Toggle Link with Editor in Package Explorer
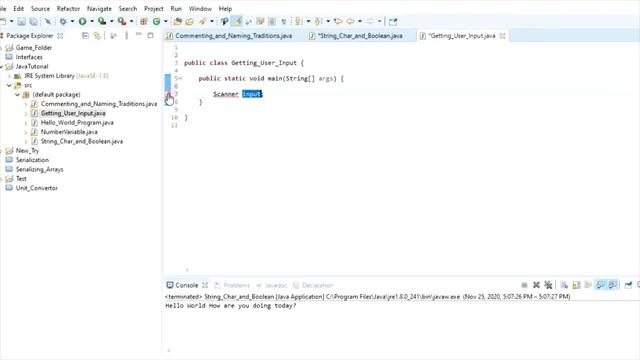This screenshot has width=640, height=360. coord(97,36)
